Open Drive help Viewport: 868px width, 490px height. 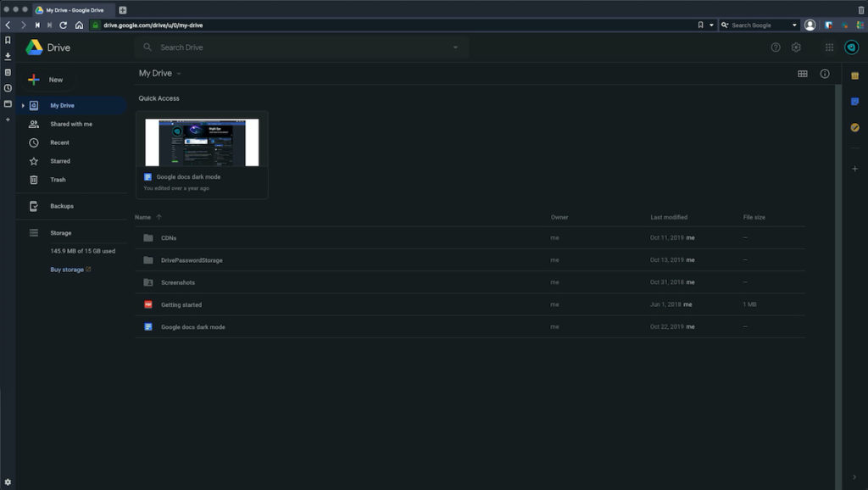[x=776, y=47]
